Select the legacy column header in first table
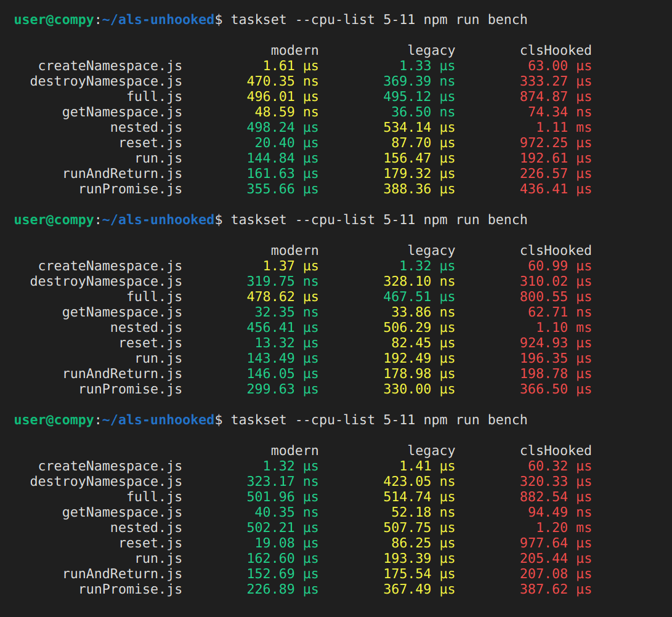 coord(431,50)
